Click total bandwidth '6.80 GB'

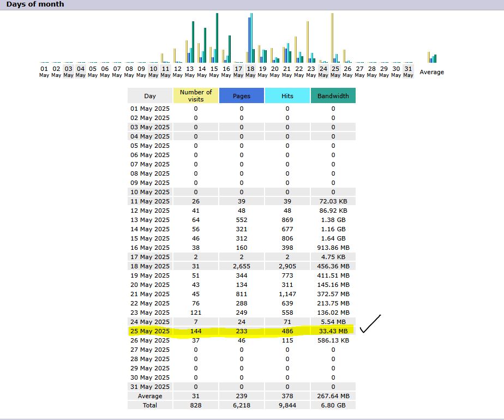click(x=333, y=405)
